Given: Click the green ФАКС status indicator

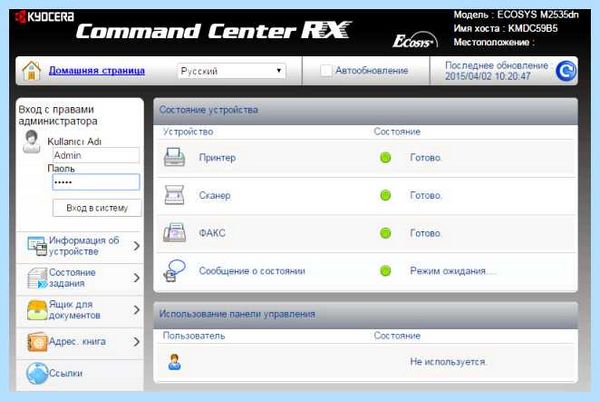Looking at the screenshot, I should pos(385,233).
